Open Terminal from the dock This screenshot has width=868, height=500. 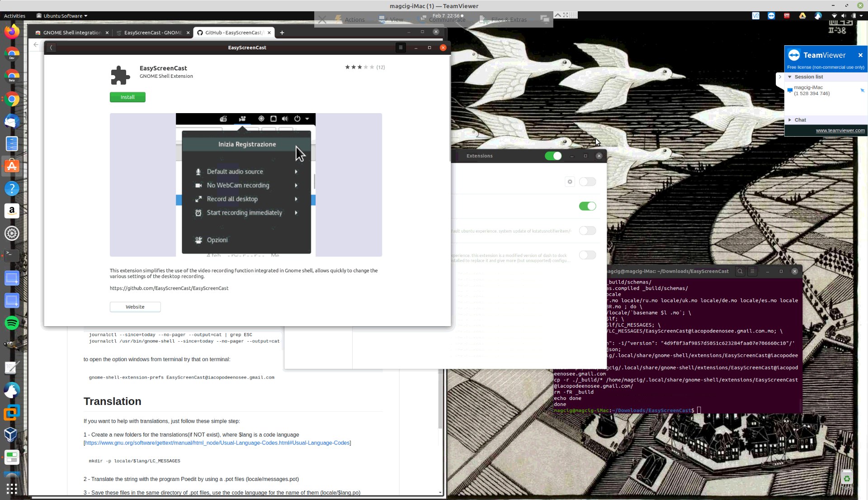click(x=12, y=256)
